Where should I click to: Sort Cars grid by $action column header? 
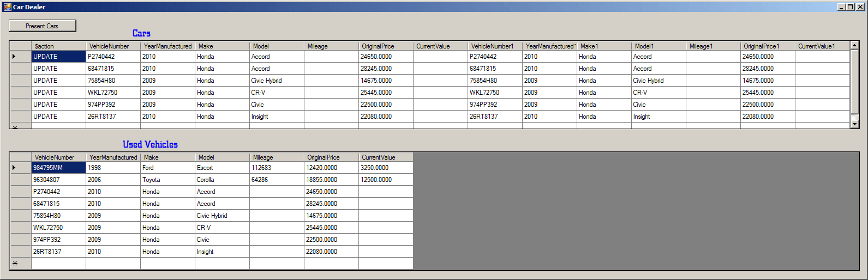(x=58, y=46)
